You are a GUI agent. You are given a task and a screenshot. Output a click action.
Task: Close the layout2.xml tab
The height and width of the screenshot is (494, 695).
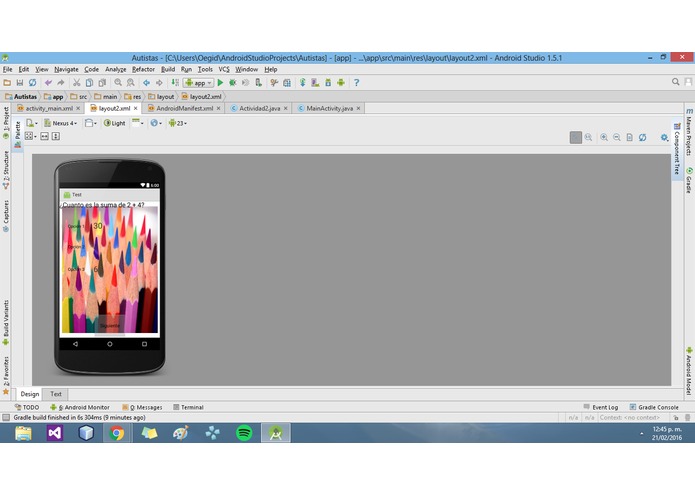click(136, 108)
